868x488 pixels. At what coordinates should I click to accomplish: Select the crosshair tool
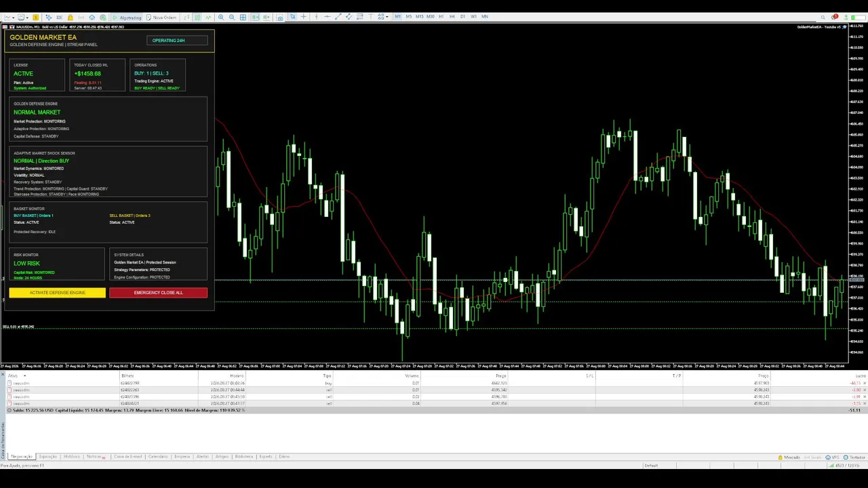pyautogui.click(x=303, y=16)
